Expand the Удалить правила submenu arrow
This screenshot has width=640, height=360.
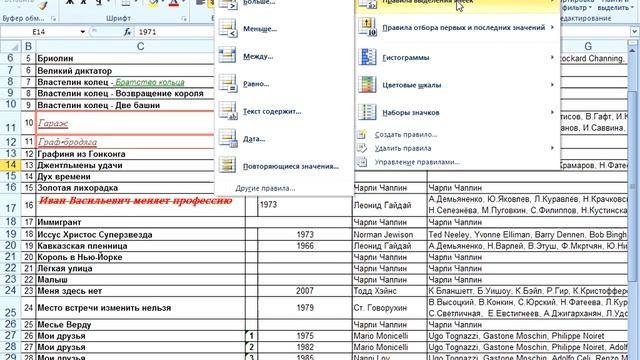(x=552, y=148)
